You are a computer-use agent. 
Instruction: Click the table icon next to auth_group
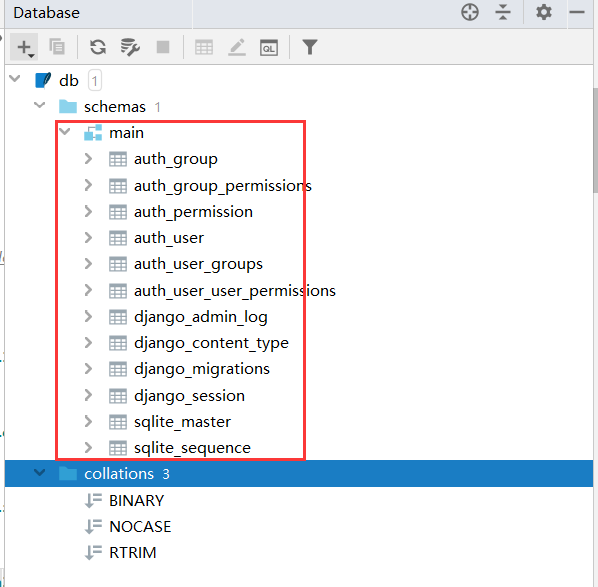tap(118, 159)
